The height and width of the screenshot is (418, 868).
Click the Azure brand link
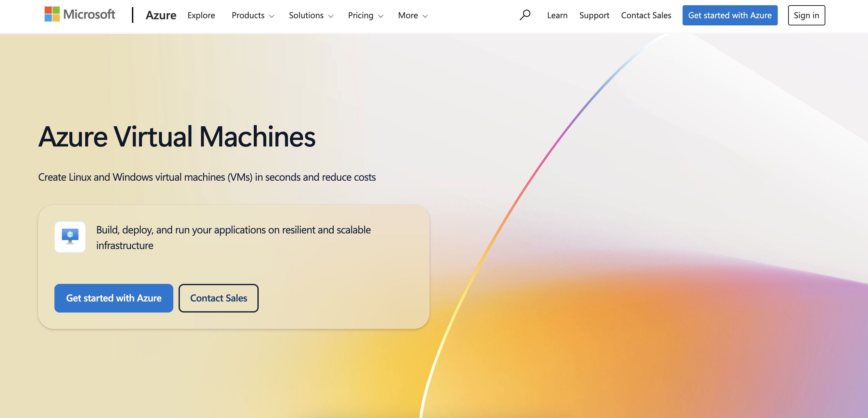pos(161,15)
